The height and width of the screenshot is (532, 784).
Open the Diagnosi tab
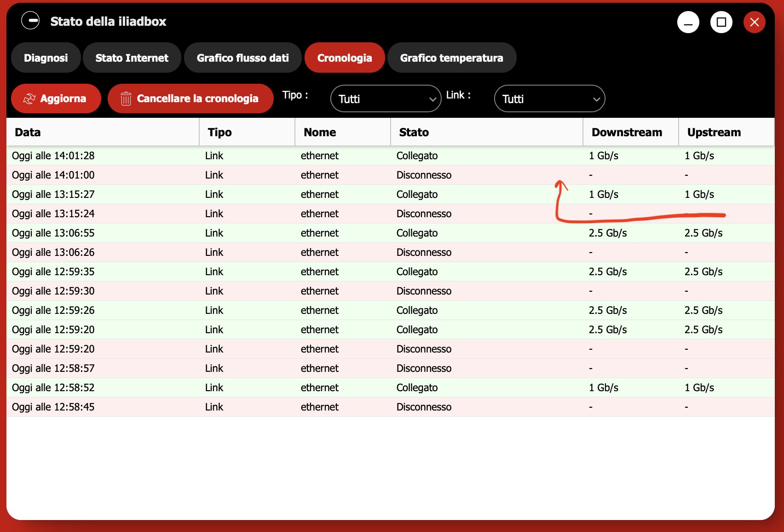(x=46, y=58)
